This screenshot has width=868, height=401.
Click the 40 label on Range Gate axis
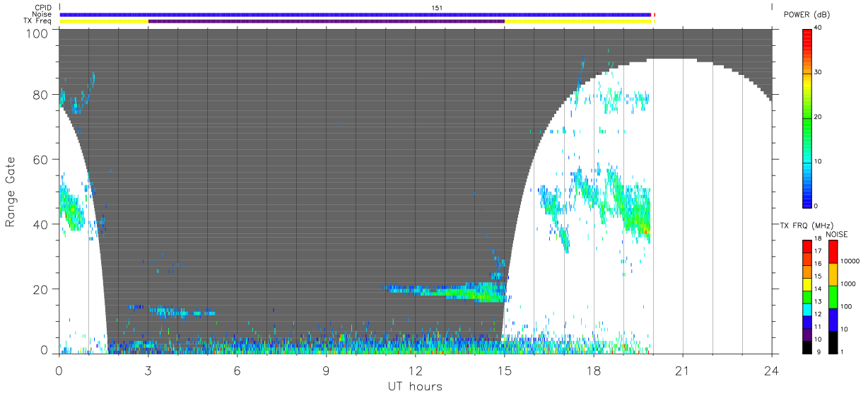(41, 224)
